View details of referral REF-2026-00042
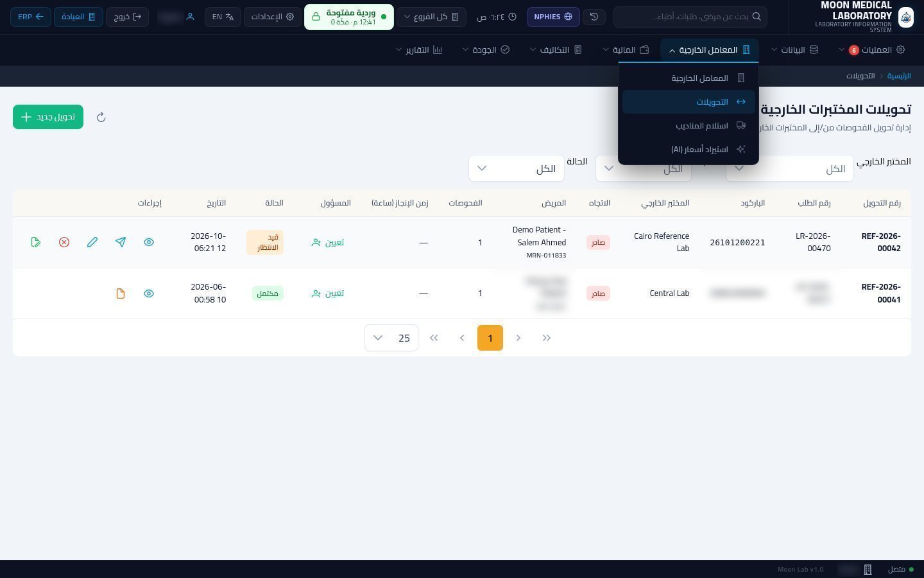924x578 pixels. pyautogui.click(x=149, y=242)
